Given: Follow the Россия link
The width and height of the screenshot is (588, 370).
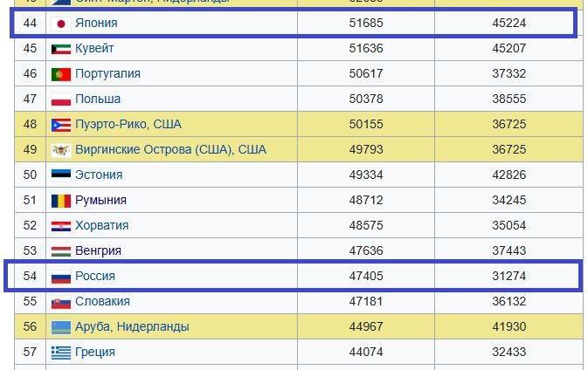Looking at the screenshot, I should [95, 276].
